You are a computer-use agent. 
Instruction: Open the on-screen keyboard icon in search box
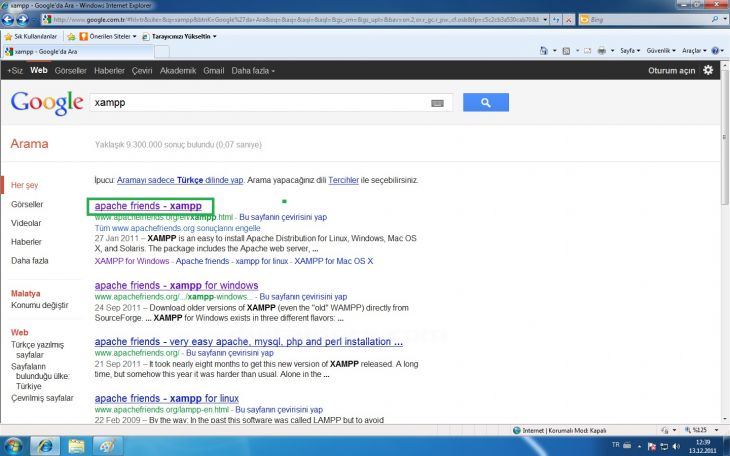[437, 103]
